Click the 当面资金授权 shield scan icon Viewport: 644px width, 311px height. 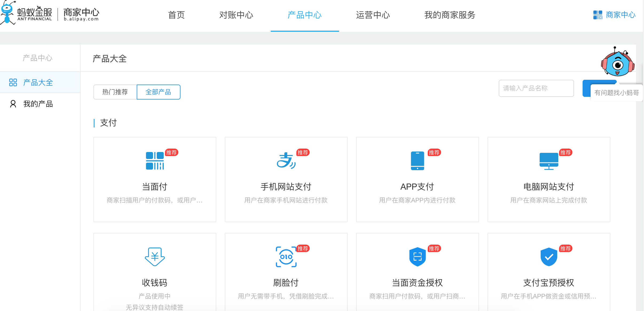417,257
